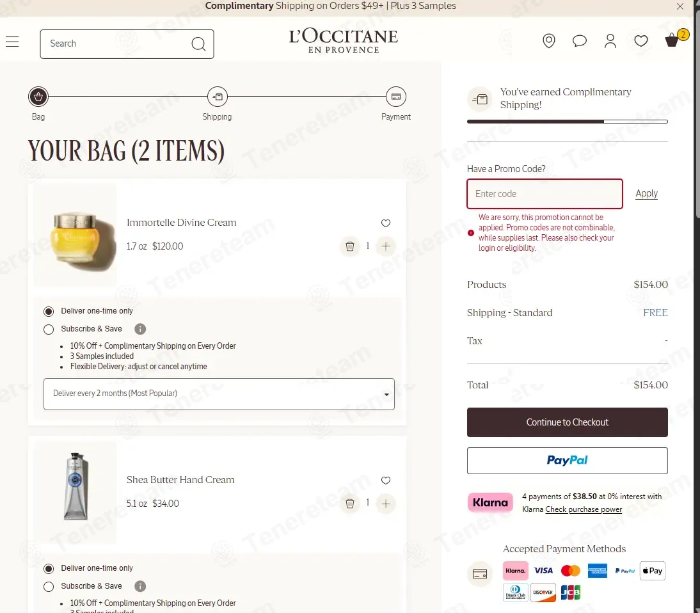Viewport: 700px width, 613px height.
Task: Open the shopping bag icon
Action: [x=672, y=40]
